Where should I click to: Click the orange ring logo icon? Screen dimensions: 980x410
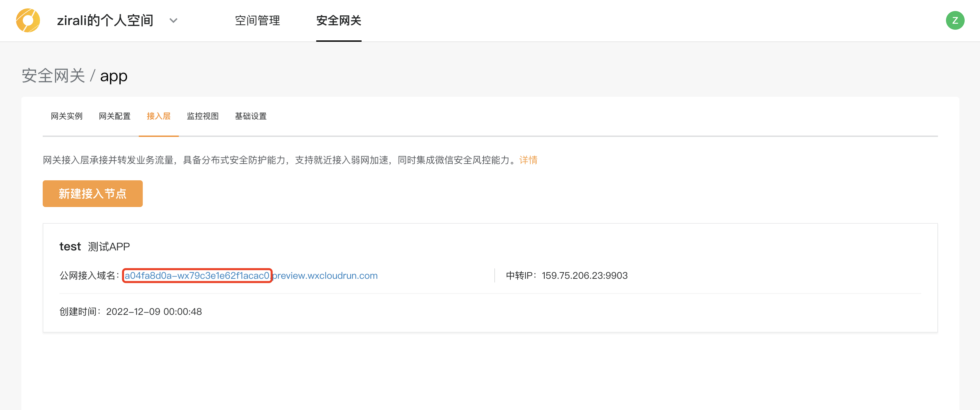pyautogui.click(x=28, y=20)
